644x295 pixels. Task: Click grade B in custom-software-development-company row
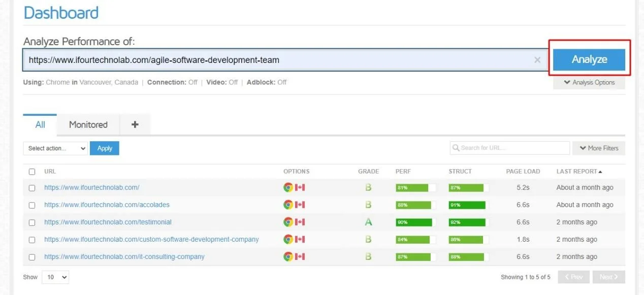368,239
